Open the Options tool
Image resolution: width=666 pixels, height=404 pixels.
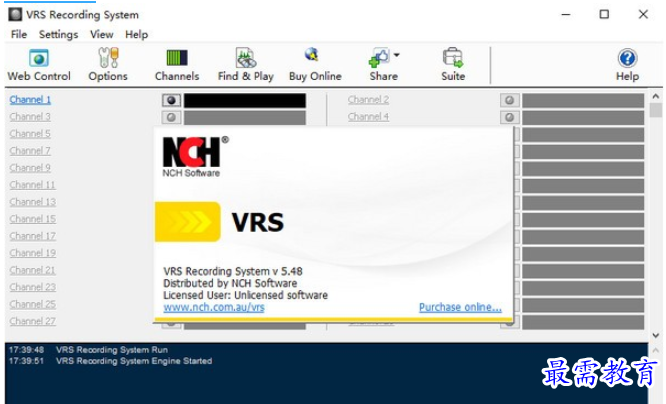coord(108,65)
